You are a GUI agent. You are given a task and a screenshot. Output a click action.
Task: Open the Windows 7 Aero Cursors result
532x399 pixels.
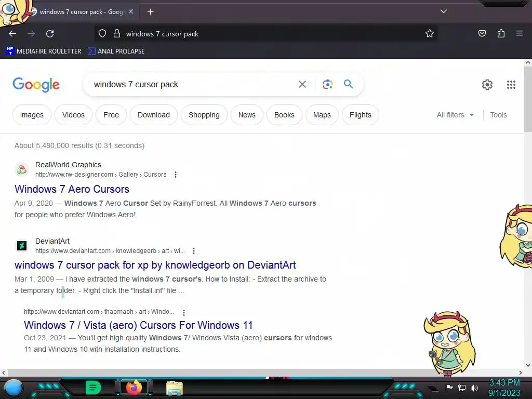coord(72,189)
